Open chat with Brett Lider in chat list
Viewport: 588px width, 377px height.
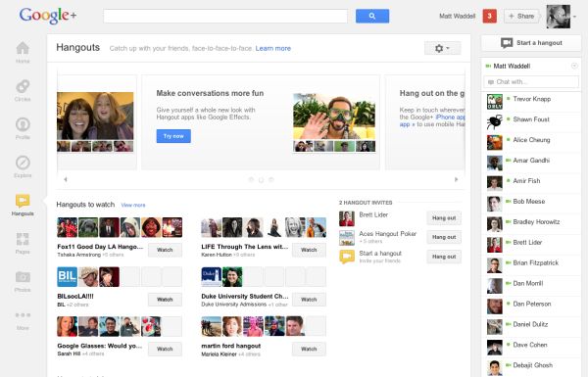[x=532, y=245]
